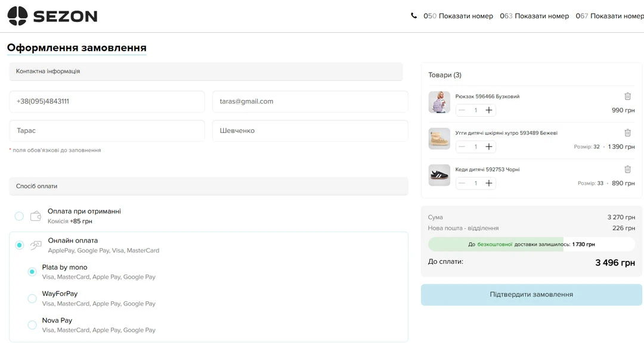Click the Рюкзак 596466 Бузковий product name
This screenshot has height=346, width=644.
pyautogui.click(x=487, y=96)
